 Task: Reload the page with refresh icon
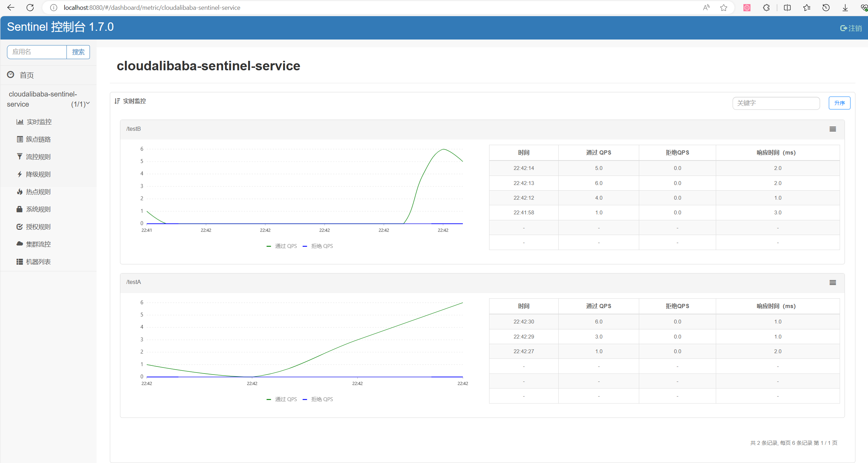30,7
